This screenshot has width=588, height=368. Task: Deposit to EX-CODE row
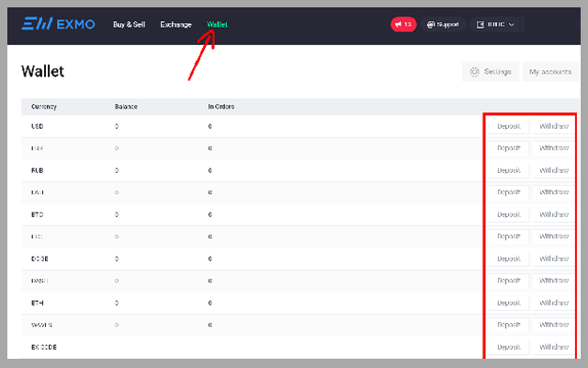click(508, 347)
